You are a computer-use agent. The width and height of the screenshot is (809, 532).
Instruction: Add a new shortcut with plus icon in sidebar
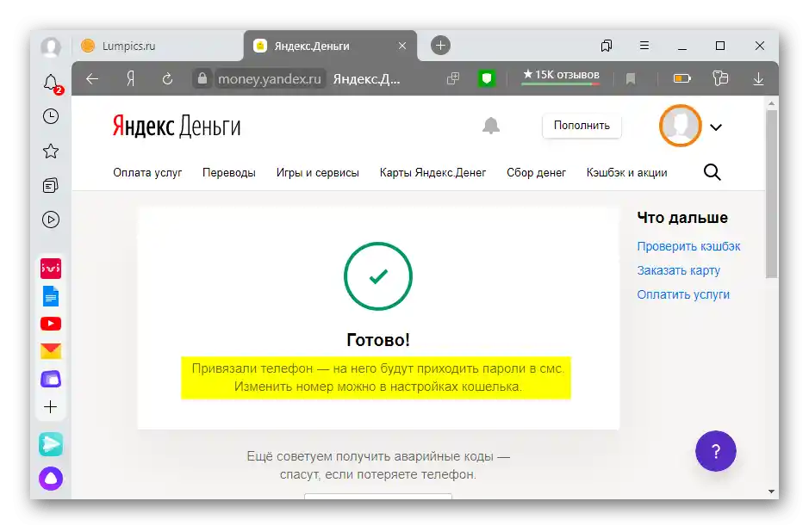[x=51, y=407]
